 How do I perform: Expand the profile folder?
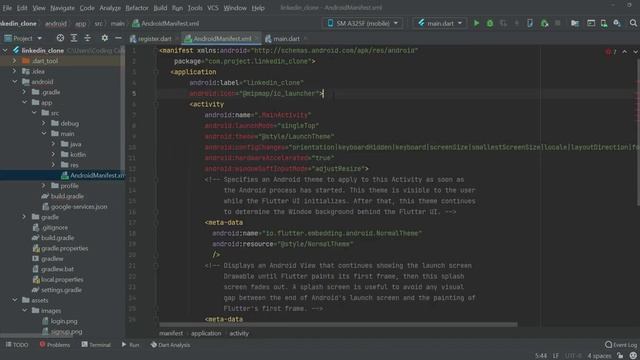click(44, 185)
